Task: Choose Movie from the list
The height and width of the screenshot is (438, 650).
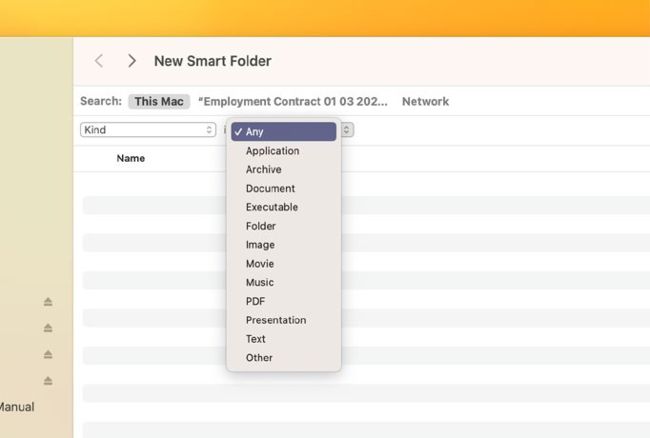Action: click(x=260, y=264)
